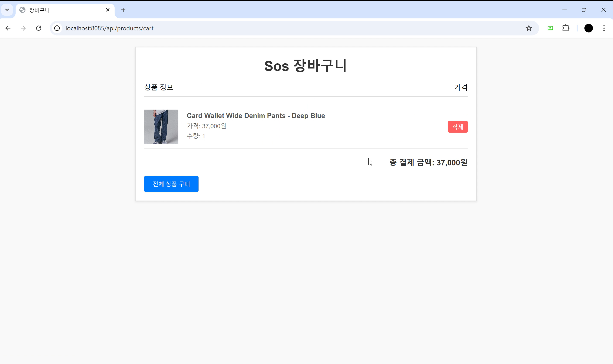Restore down the browser window

point(584,10)
